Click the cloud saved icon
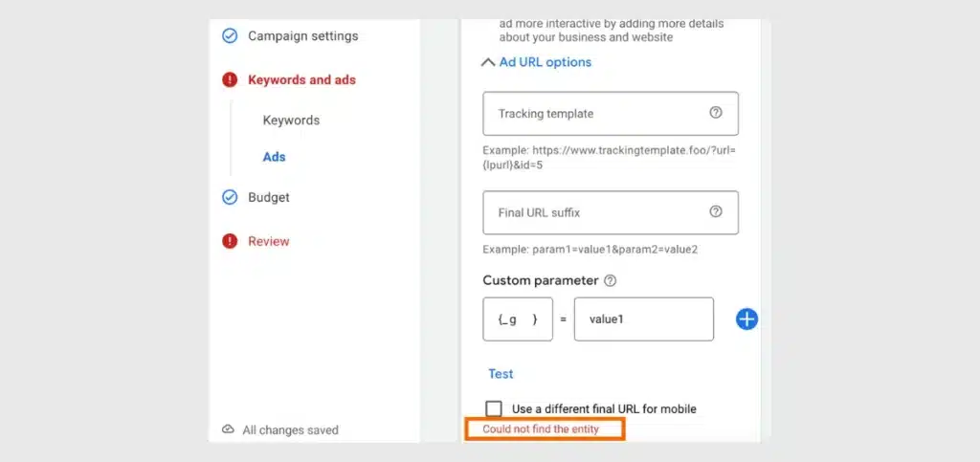The width and height of the screenshot is (980, 462). (x=228, y=429)
